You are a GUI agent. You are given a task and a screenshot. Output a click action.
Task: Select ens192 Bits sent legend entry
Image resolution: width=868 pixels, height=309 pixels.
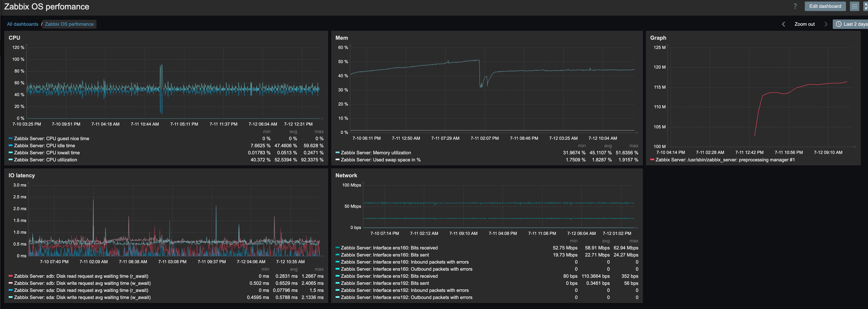click(x=385, y=283)
